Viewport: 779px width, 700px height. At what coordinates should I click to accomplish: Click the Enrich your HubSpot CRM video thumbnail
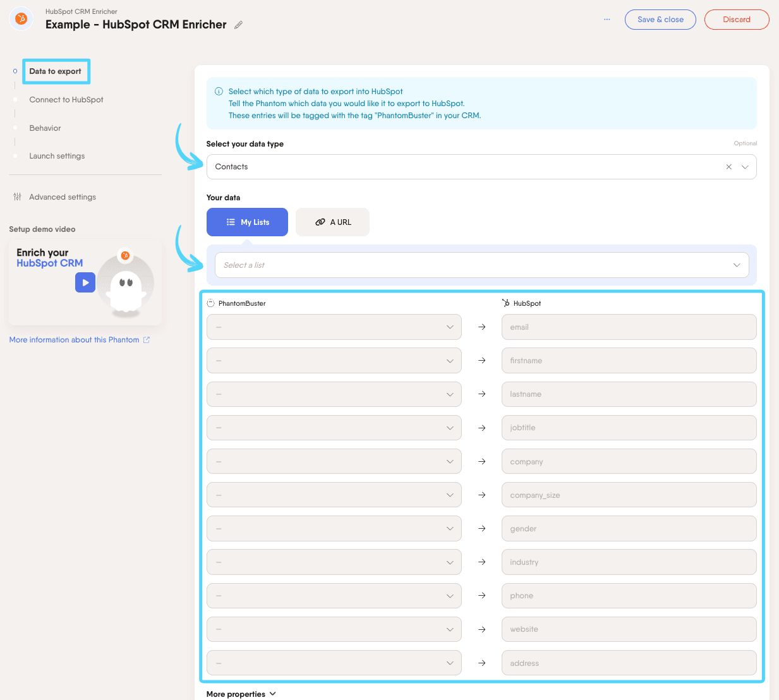85,282
